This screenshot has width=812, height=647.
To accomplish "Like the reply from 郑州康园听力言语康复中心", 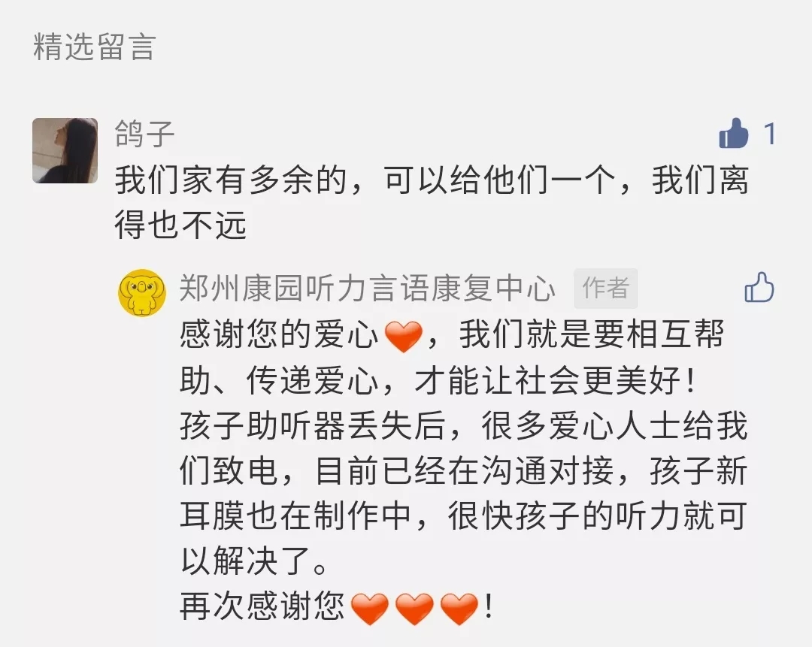I will pyautogui.click(x=759, y=287).
